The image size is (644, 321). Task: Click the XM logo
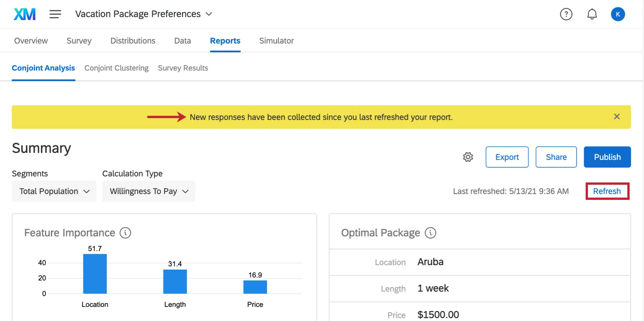[x=25, y=14]
